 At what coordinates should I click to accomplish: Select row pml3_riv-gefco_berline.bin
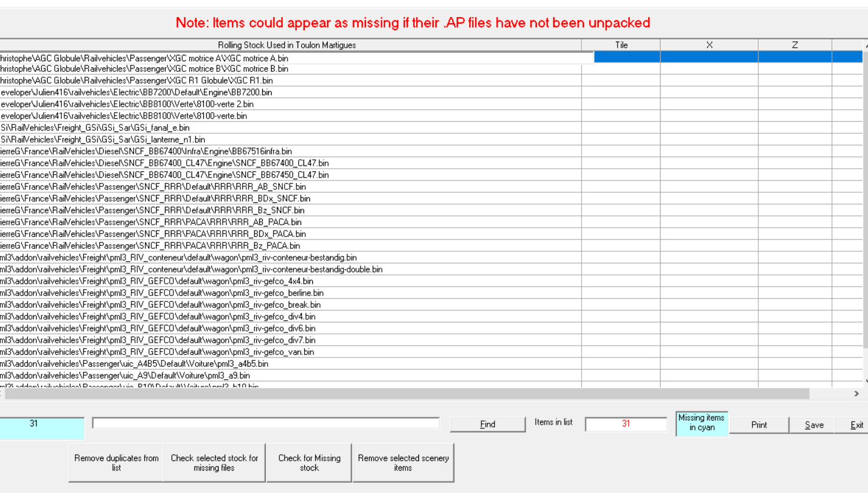[x=291, y=293]
